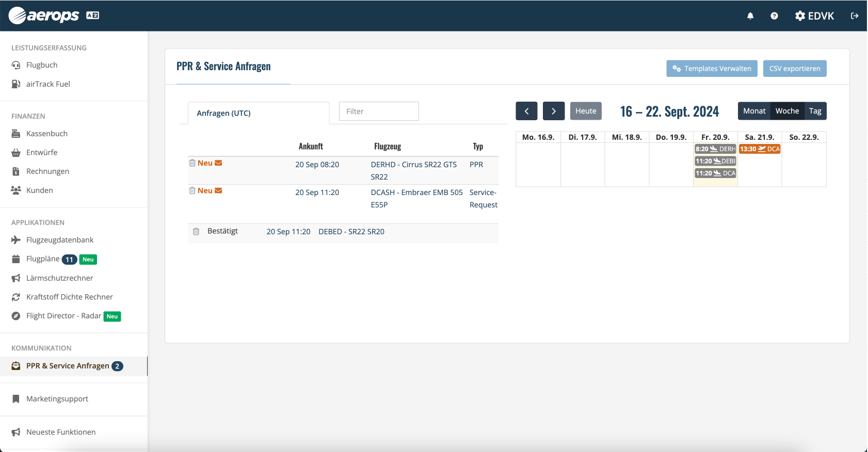Open the 8:20 DERH calendar event
The width and height of the screenshot is (868, 452).
(715, 149)
